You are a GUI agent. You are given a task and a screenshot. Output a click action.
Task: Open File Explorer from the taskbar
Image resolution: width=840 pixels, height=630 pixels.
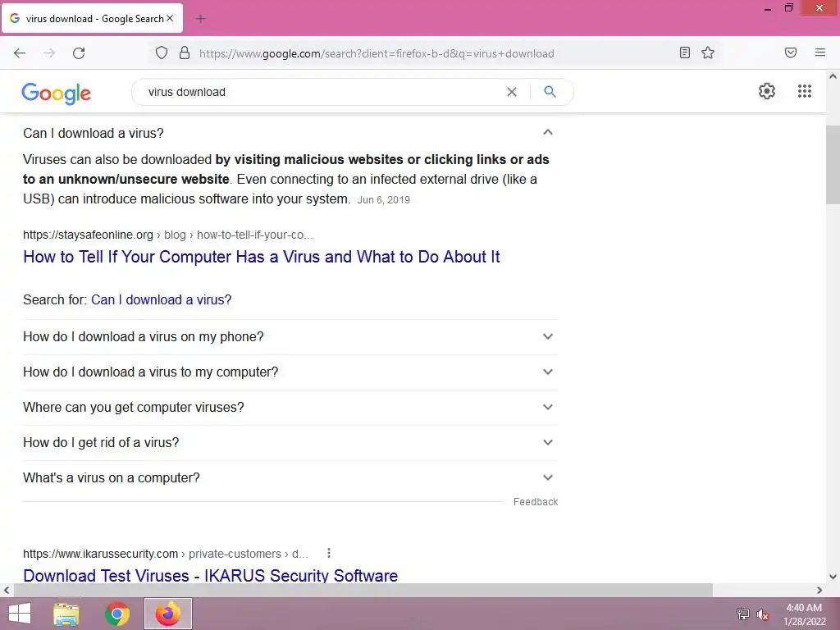(x=66, y=614)
